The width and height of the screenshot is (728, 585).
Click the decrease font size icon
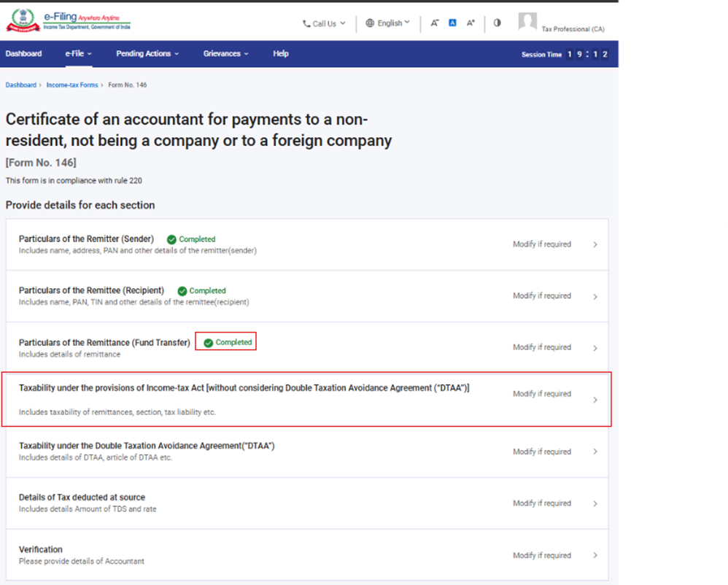435,23
